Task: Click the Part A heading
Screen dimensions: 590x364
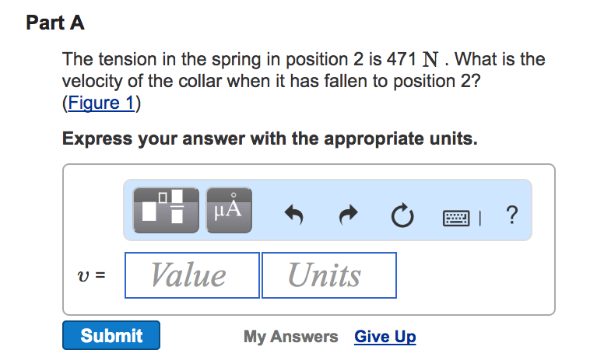Action: tap(54, 23)
